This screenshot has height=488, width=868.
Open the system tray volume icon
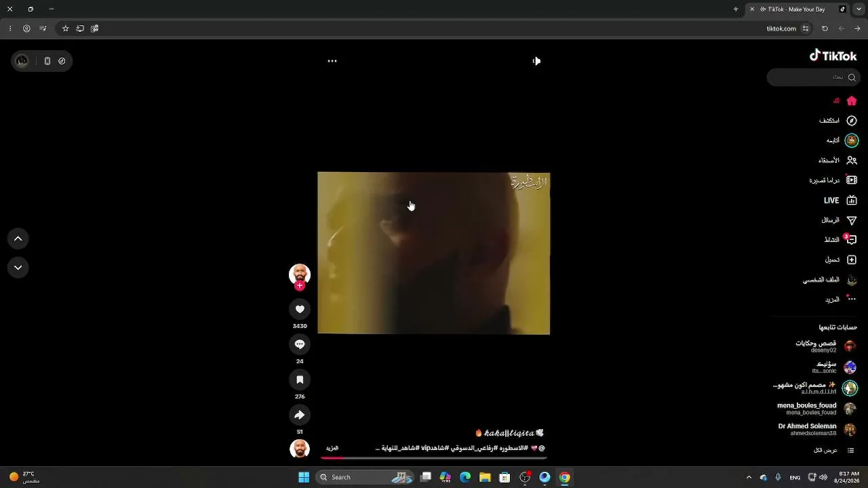pyautogui.click(x=823, y=477)
